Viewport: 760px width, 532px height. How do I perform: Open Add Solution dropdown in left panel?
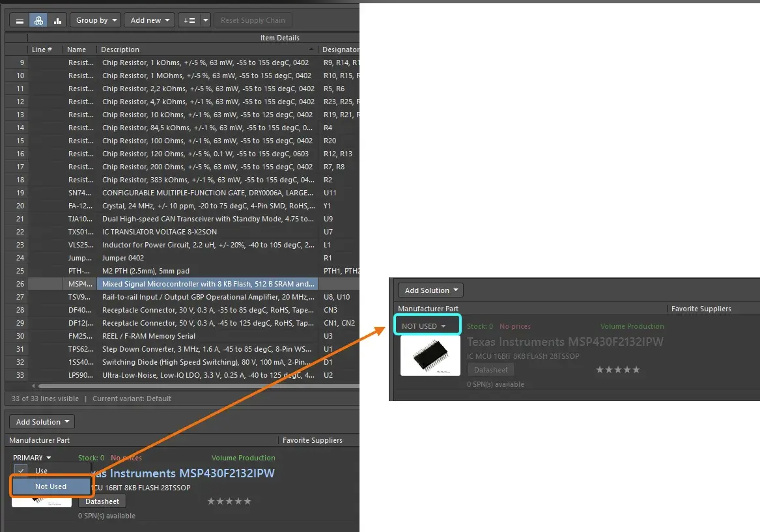[x=42, y=422]
